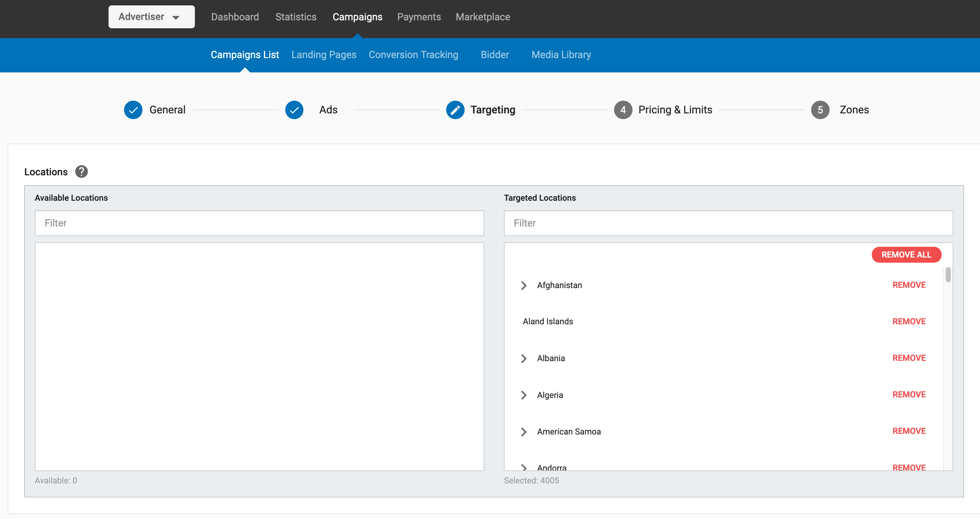Click the Ads step checkmark icon

294,110
